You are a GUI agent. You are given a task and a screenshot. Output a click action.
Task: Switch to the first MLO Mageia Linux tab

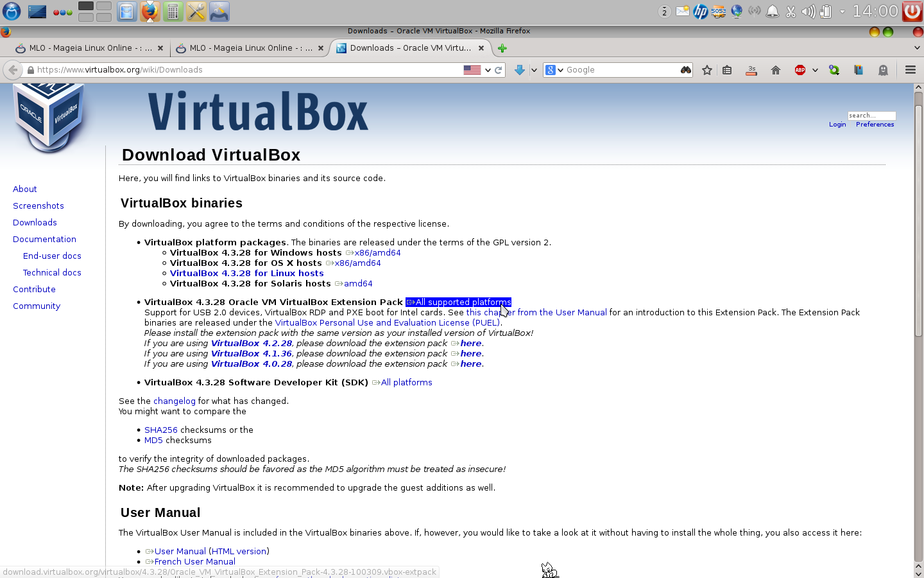click(x=90, y=48)
